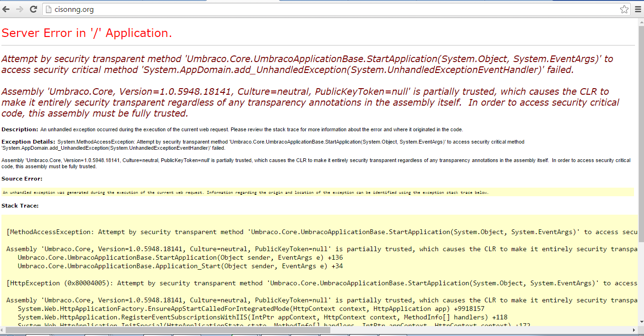The width and height of the screenshot is (644, 336).
Task: Click the grayed-out forward navigation arrow
Action: pyautogui.click(x=19, y=9)
